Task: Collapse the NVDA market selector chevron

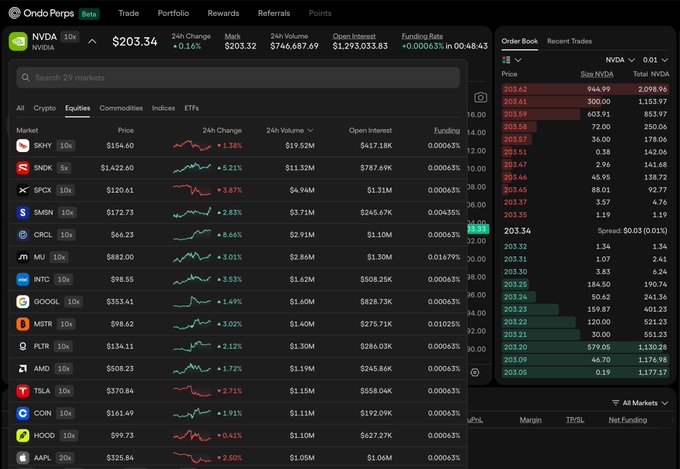Action: pyautogui.click(x=92, y=42)
